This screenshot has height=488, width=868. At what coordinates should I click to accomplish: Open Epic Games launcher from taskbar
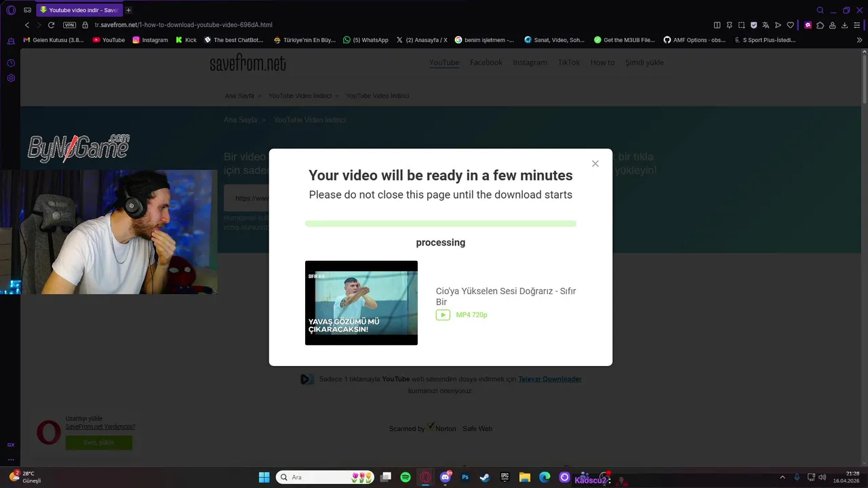505,477
